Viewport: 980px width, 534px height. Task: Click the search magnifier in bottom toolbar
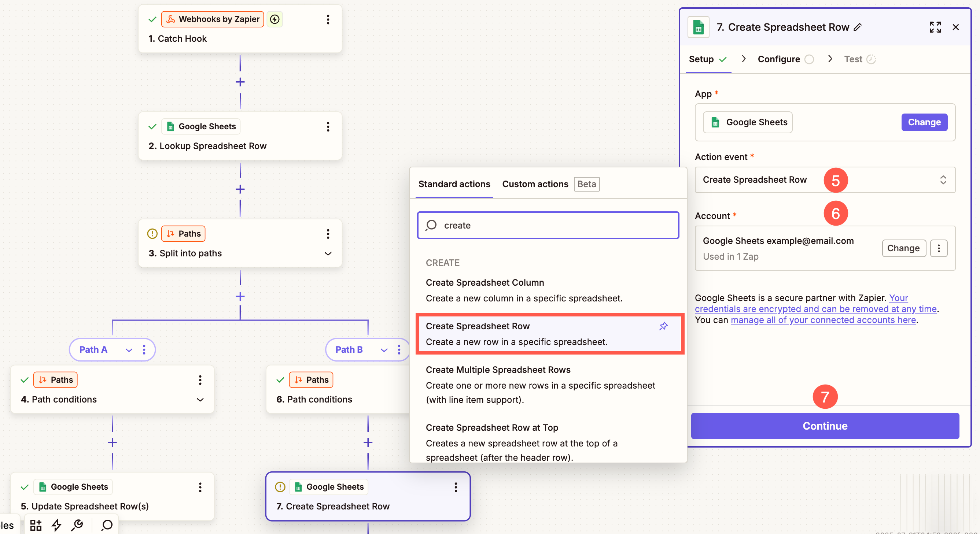tap(107, 525)
